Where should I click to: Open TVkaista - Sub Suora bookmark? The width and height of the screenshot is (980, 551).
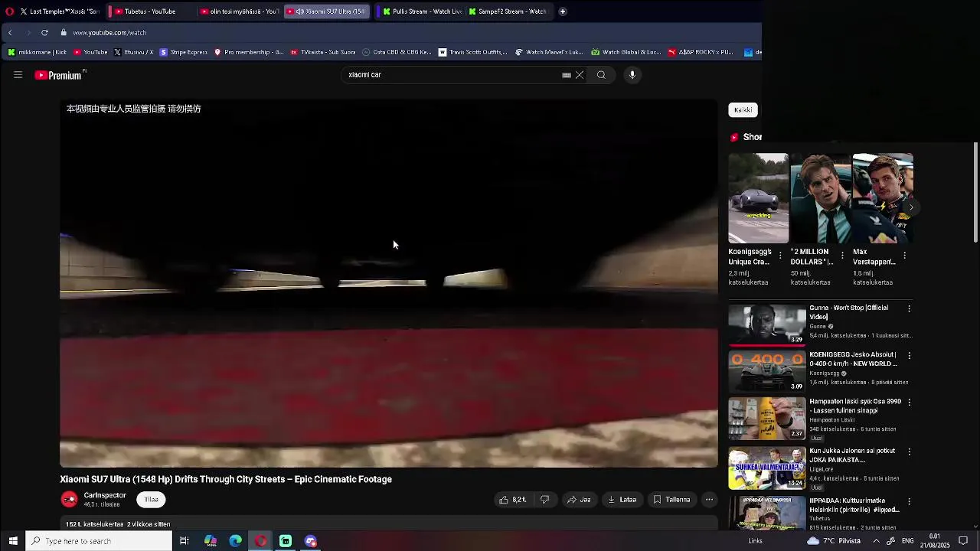(322, 52)
